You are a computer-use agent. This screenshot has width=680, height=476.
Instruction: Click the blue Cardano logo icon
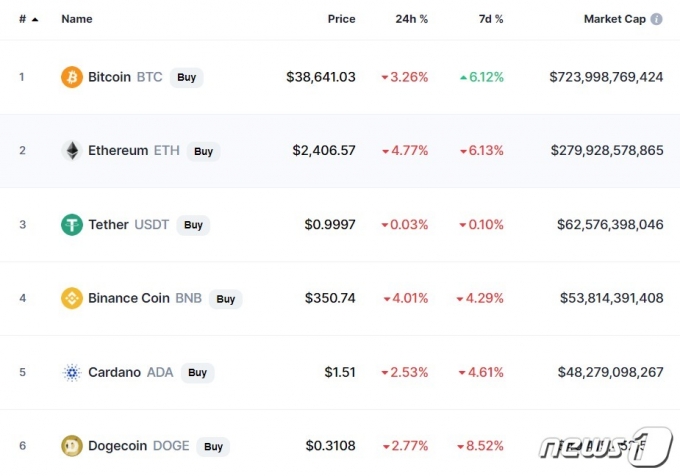click(72, 372)
